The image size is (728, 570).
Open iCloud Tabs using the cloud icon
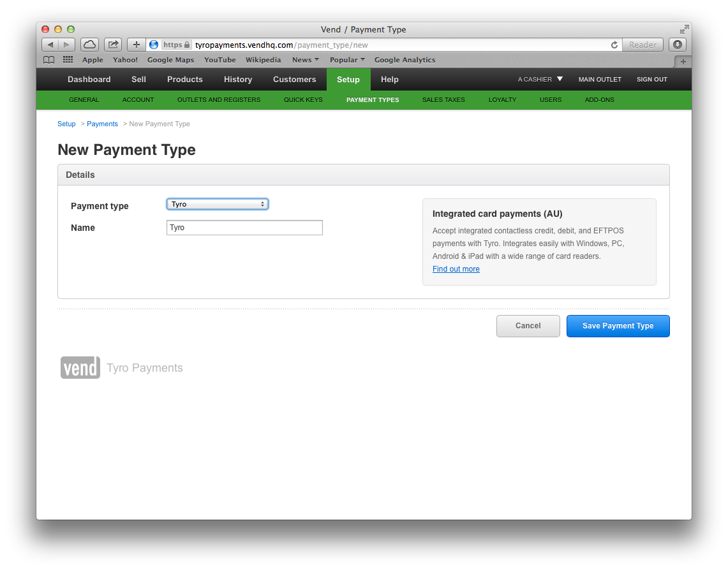(89, 44)
